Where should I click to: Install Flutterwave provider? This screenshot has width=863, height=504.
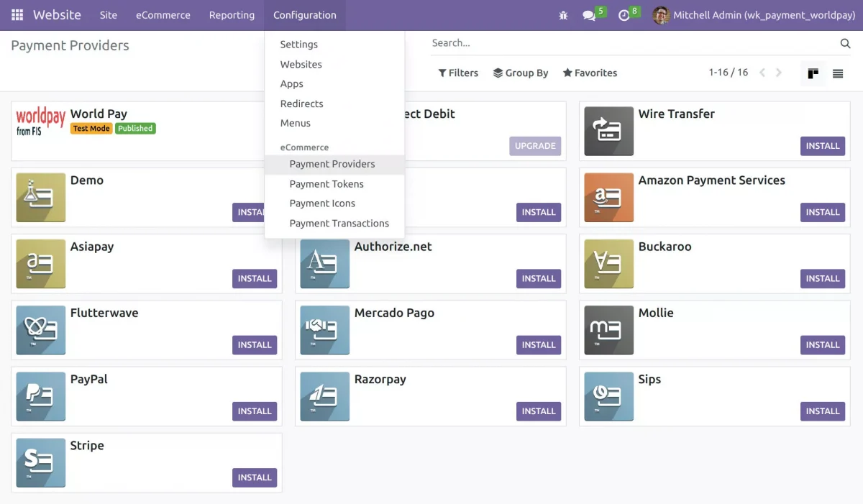pyautogui.click(x=255, y=345)
